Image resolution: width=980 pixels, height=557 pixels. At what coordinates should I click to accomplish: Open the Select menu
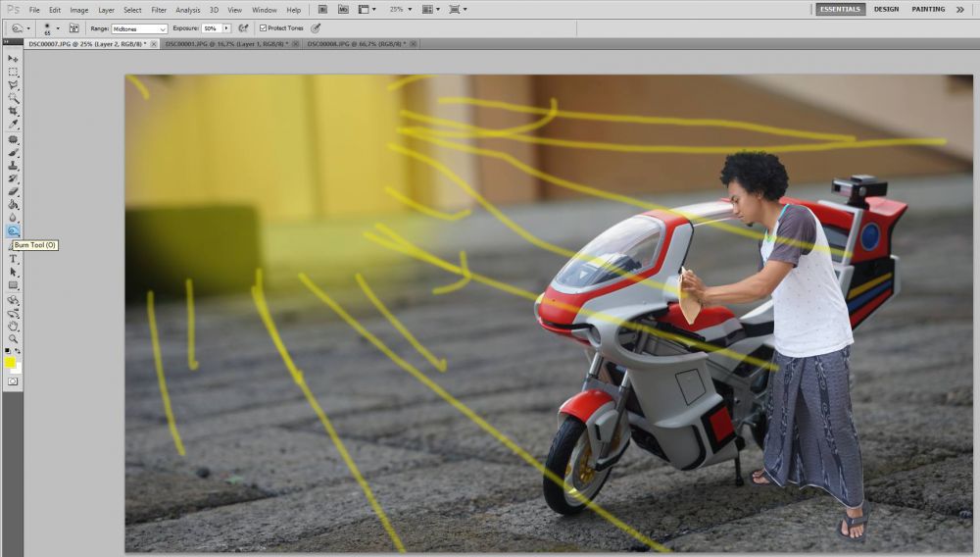(132, 10)
